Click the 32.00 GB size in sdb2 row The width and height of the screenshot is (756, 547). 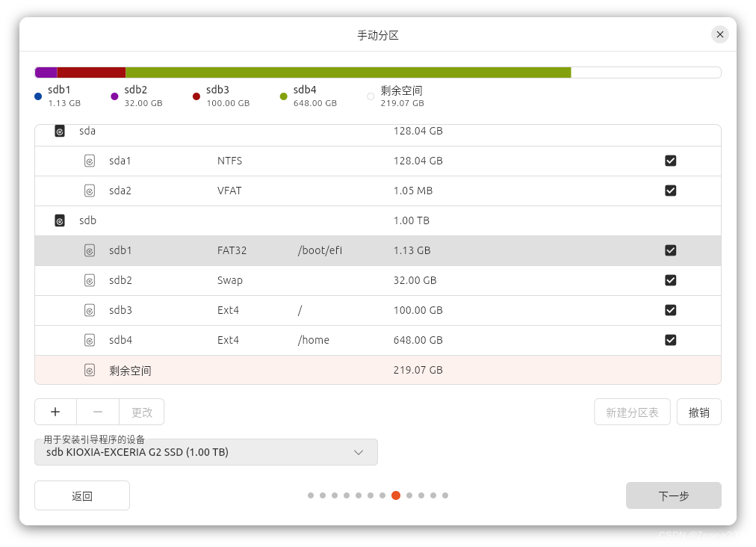coord(415,280)
